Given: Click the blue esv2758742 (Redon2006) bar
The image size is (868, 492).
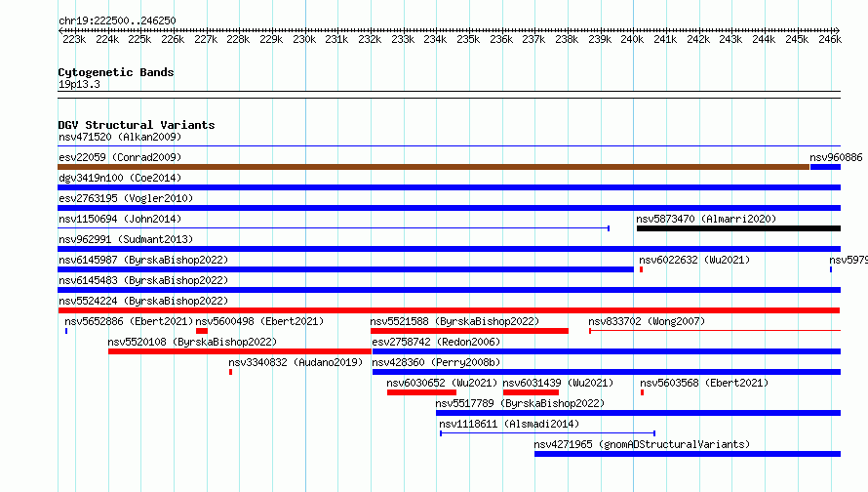Looking at the screenshot, I should coord(607,351).
